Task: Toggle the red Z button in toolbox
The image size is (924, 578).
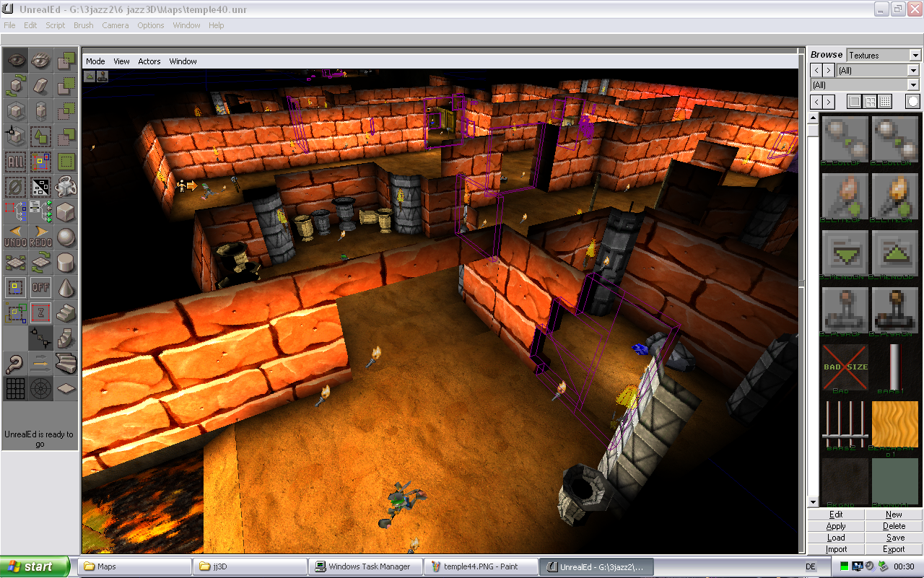Action: 40,313
